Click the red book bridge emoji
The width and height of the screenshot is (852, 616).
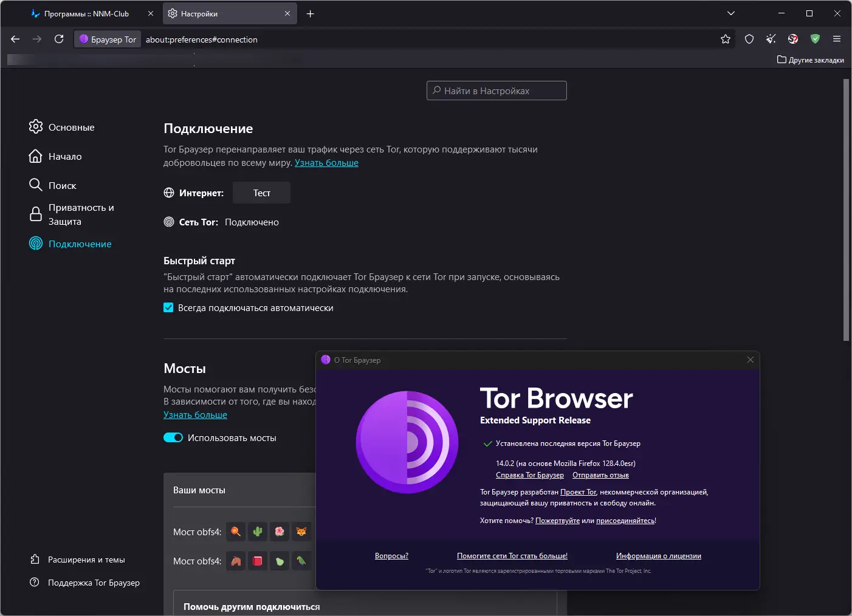258,561
